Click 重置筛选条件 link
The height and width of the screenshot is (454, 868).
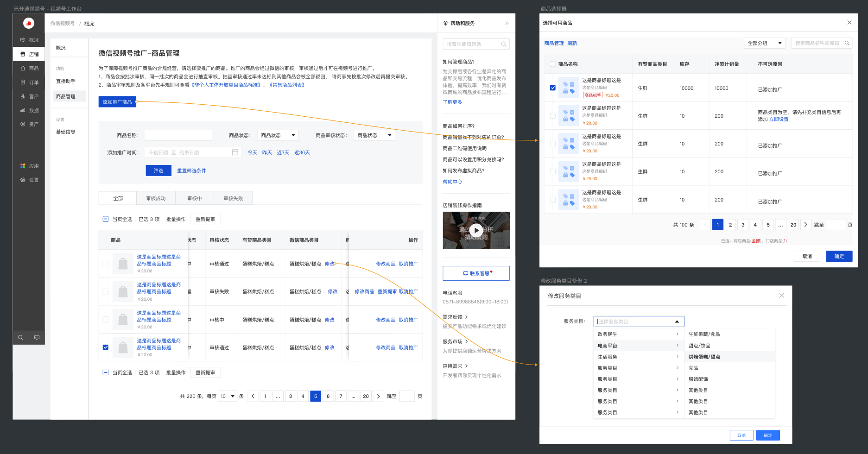(191, 170)
